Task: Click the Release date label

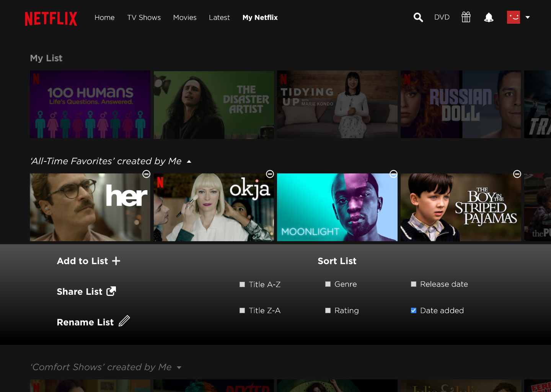Action: (x=444, y=284)
